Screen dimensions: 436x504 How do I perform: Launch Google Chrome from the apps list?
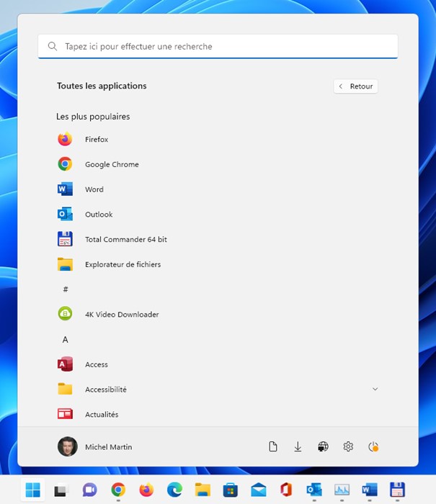tap(111, 164)
